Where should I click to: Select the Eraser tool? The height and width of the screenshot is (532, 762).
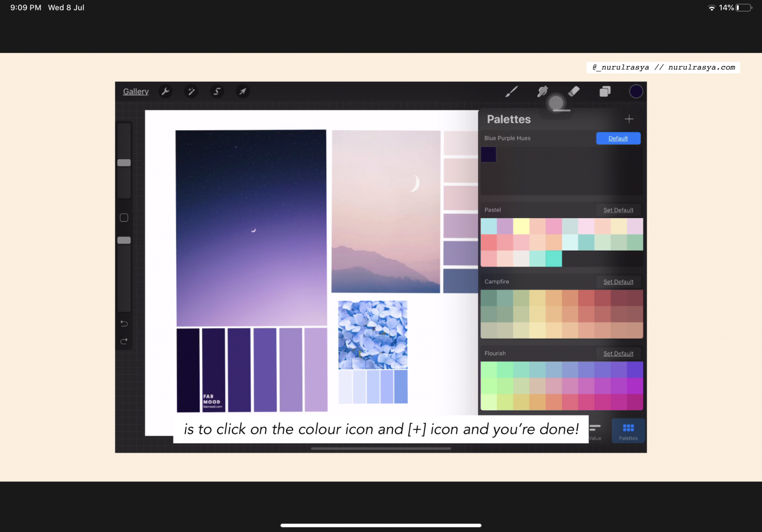point(574,91)
